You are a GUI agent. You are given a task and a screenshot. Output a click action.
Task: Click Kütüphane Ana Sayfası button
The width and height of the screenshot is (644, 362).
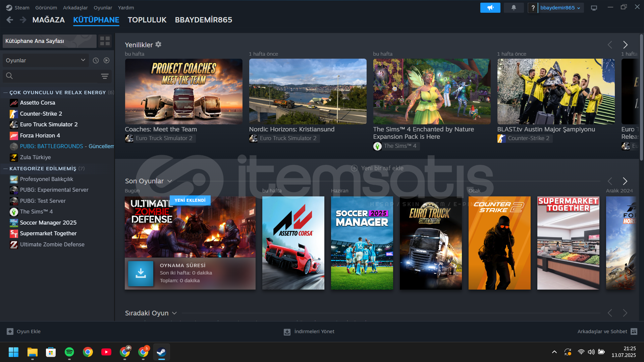coord(49,41)
